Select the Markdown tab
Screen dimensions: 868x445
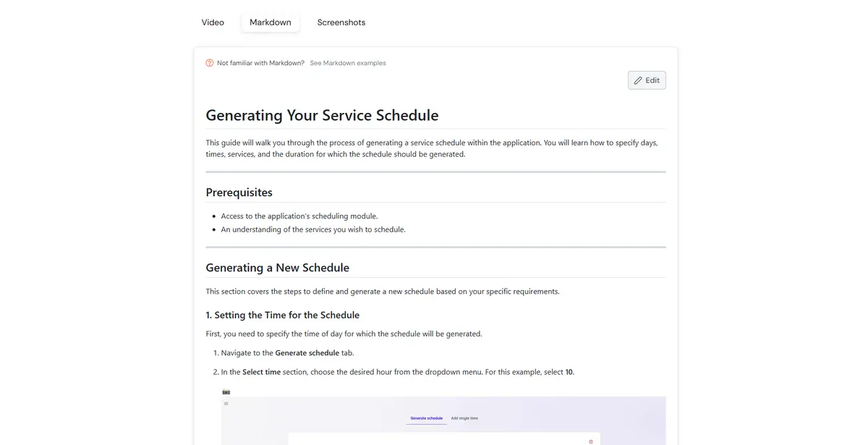coord(271,22)
